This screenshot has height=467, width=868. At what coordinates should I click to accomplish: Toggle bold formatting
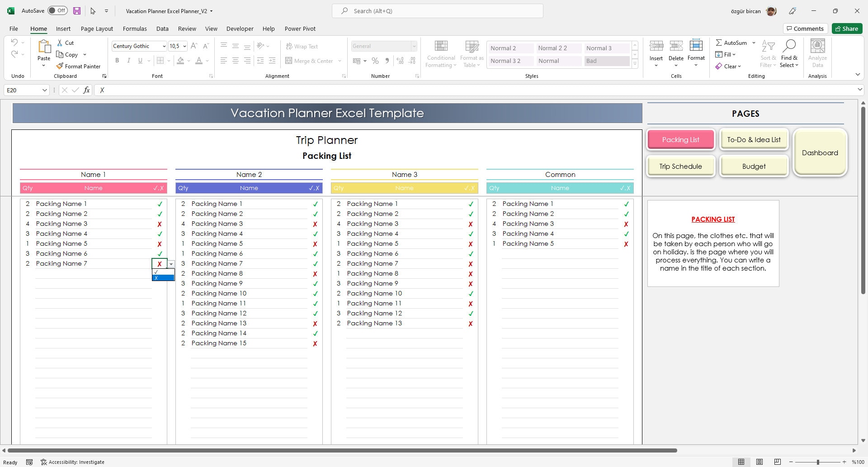pos(117,60)
